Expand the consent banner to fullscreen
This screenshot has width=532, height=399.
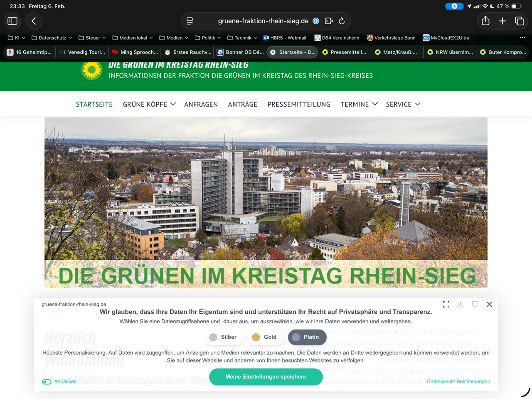tap(446, 304)
